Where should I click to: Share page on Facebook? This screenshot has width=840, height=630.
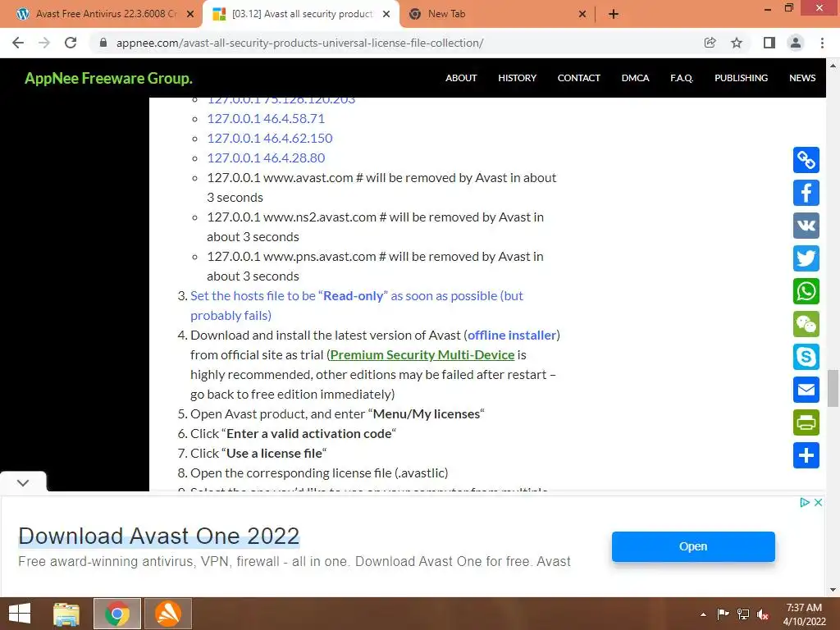pyautogui.click(x=806, y=193)
